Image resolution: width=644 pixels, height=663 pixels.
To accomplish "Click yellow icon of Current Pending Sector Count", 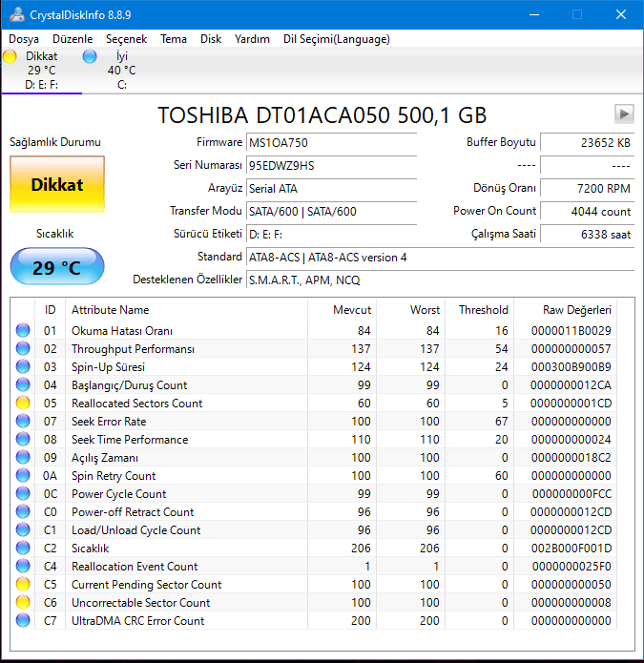I will click(23, 585).
